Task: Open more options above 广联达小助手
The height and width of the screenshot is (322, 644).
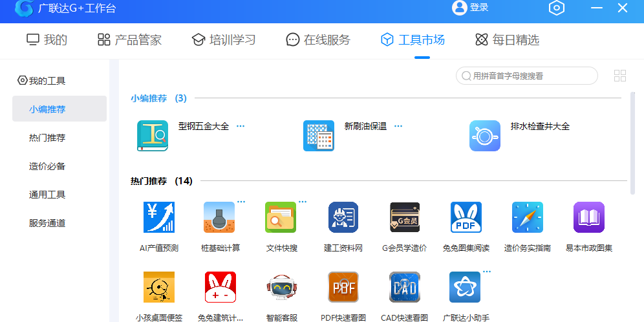Action: pos(487,272)
